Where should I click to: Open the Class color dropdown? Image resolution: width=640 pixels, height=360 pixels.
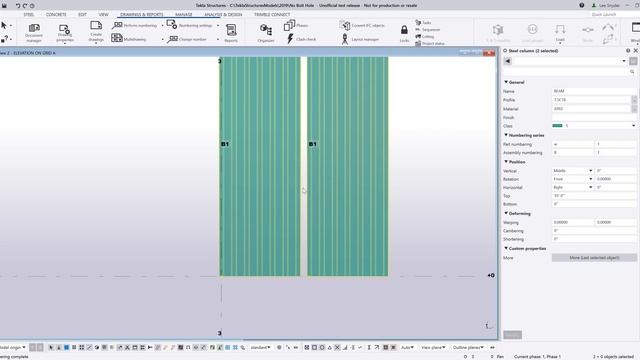click(x=633, y=126)
